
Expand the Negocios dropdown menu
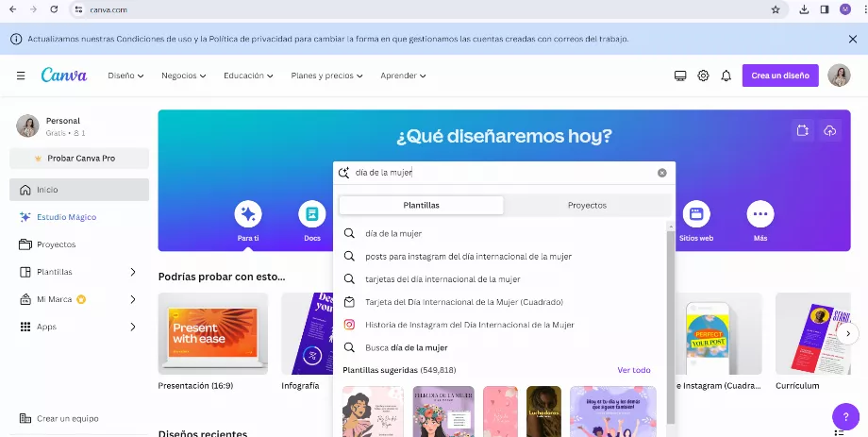coord(184,76)
